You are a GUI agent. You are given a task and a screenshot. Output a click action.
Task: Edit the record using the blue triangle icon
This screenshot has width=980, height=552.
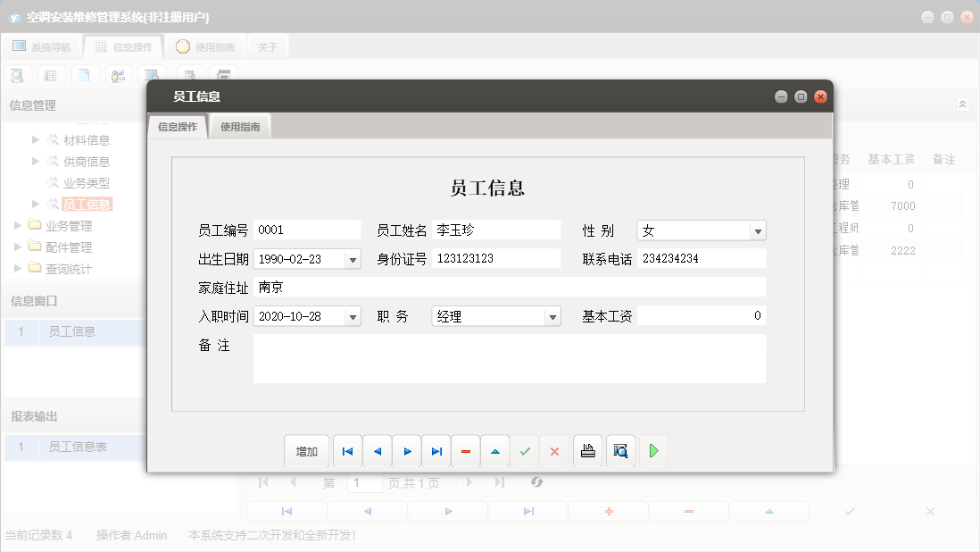click(494, 451)
